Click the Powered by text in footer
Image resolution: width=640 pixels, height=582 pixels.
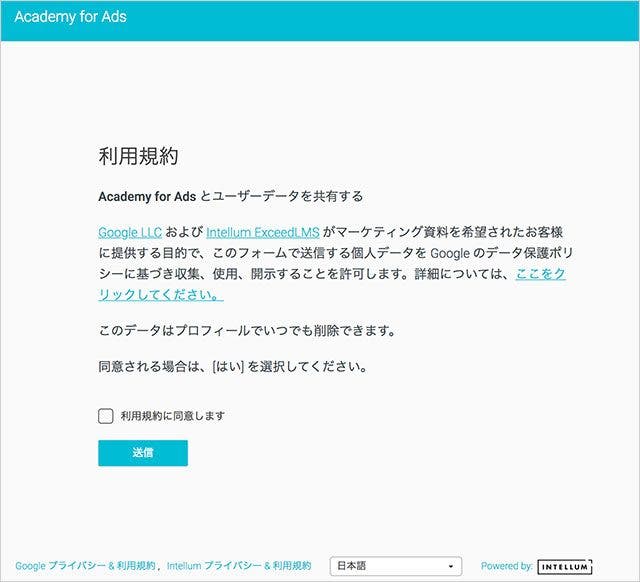pyautogui.click(x=507, y=566)
